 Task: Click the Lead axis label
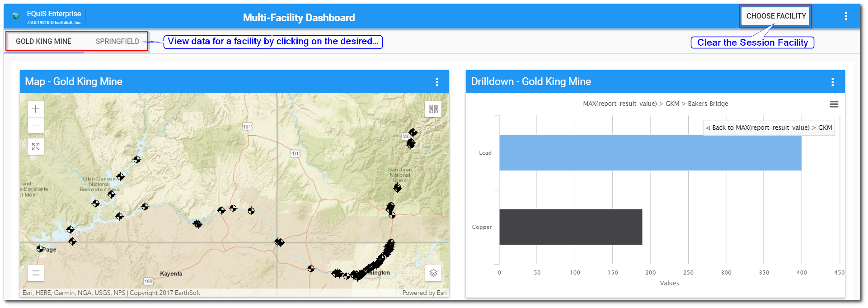pos(485,153)
